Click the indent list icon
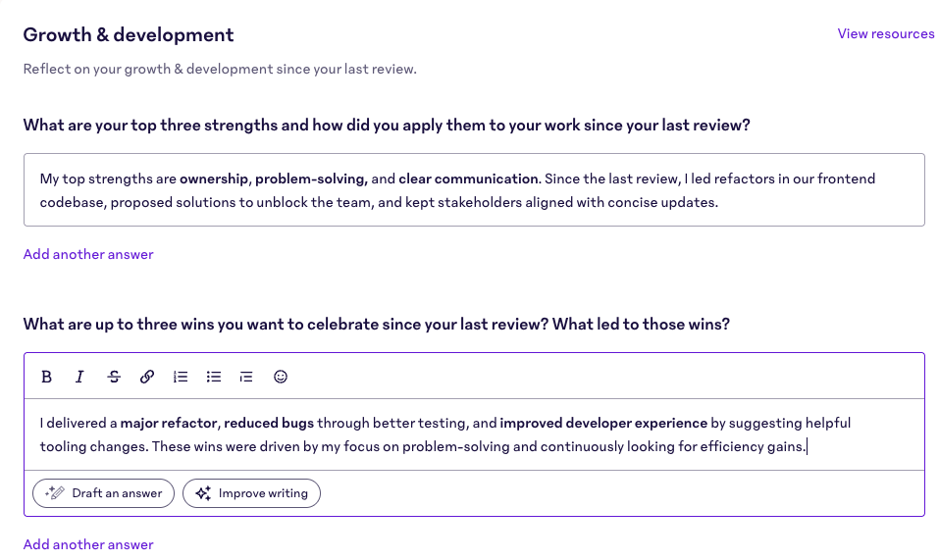939x560 pixels. point(246,377)
